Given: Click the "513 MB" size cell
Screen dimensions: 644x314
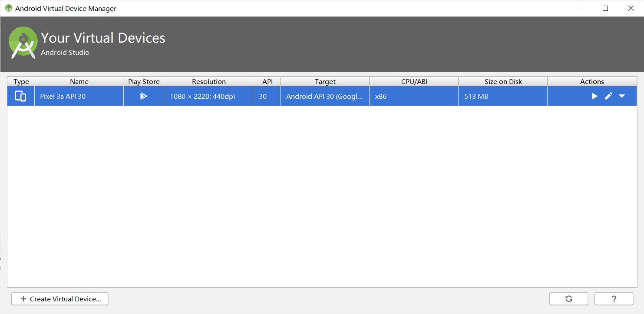Looking at the screenshot, I should 503,96.
